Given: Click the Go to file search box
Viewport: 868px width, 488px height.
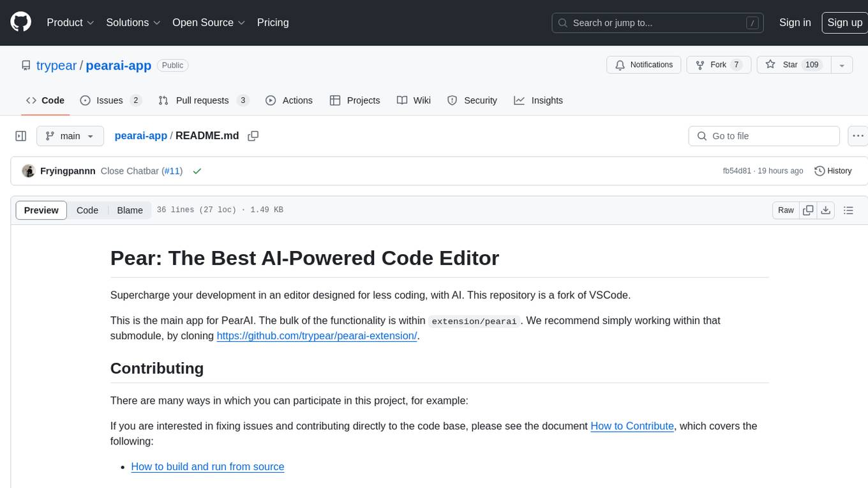Looking at the screenshot, I should click(x=764, y=136).
